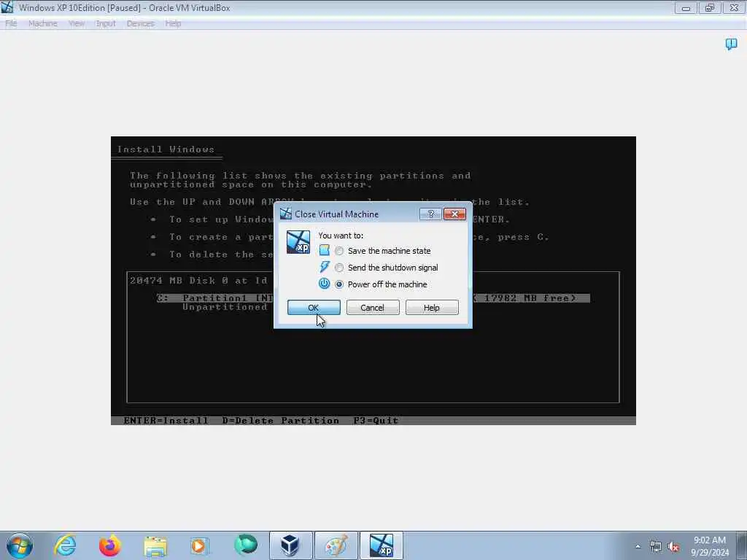The width and height of the screenshot is (747, 560).
Task: Show hidden system tray icons
Action: tap(638, 547)
